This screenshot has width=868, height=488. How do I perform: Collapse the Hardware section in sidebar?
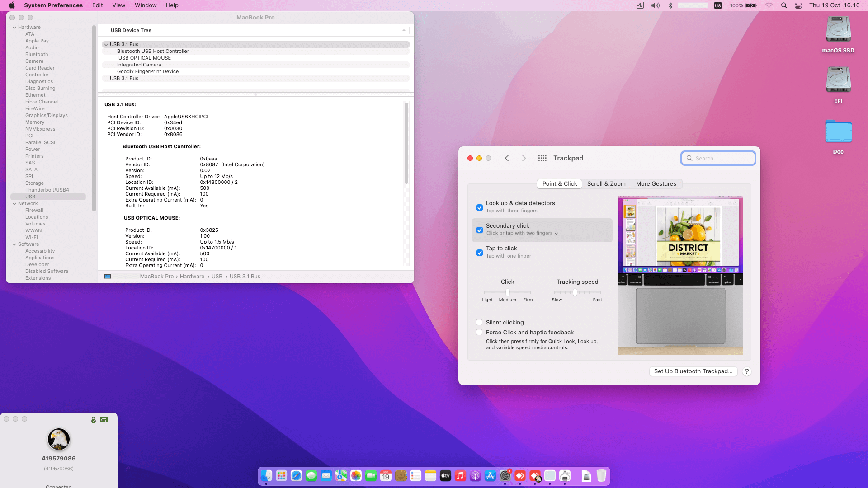click(14, 27)
